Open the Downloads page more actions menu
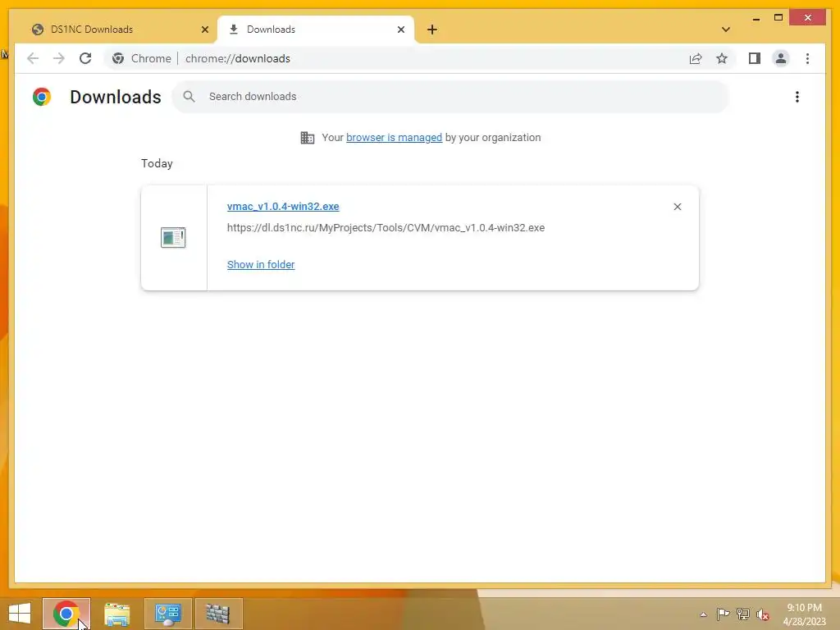This screenshot has width=840, height=630. tap(797, 97)
